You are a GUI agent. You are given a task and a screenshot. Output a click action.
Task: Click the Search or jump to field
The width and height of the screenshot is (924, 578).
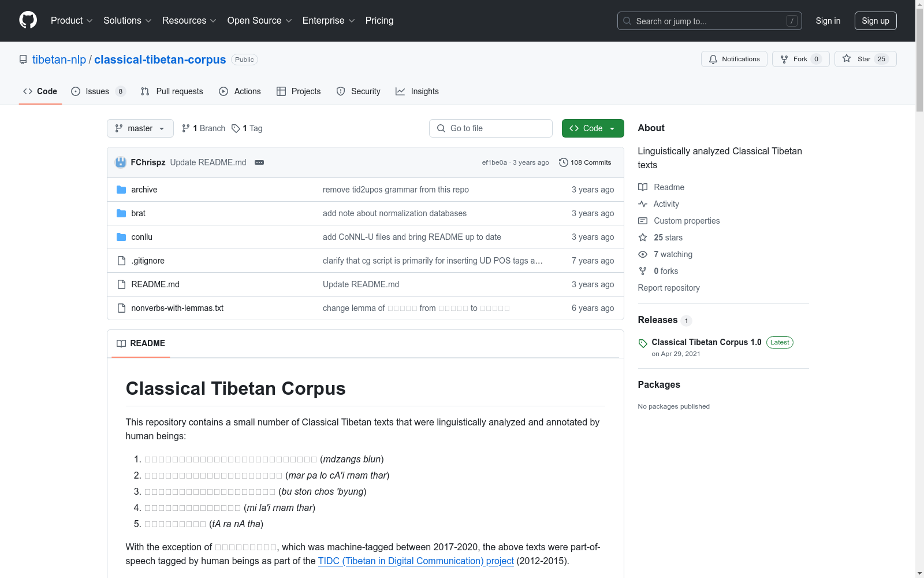pyautogui.click(x=710, y=21)
